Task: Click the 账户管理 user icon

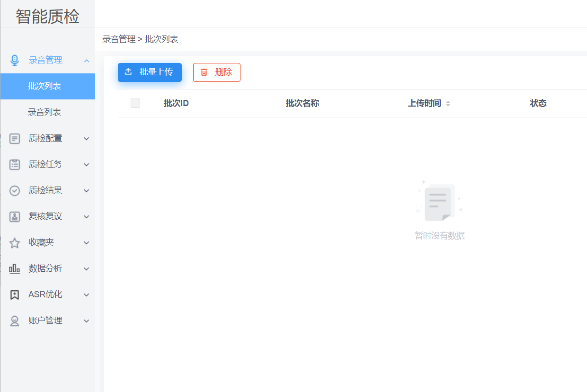Action: (x=15, y=321)
